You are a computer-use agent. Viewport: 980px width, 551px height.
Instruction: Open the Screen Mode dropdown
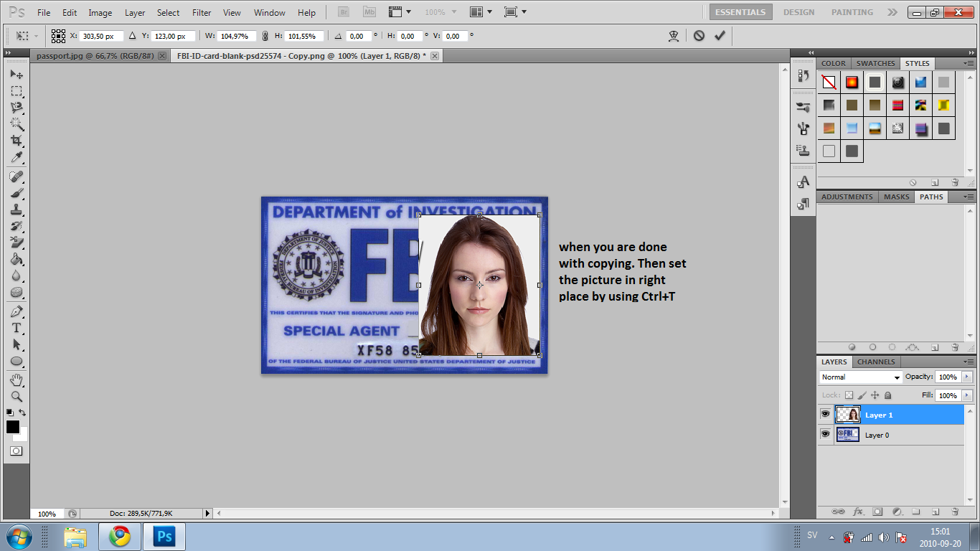coord(515,12)
